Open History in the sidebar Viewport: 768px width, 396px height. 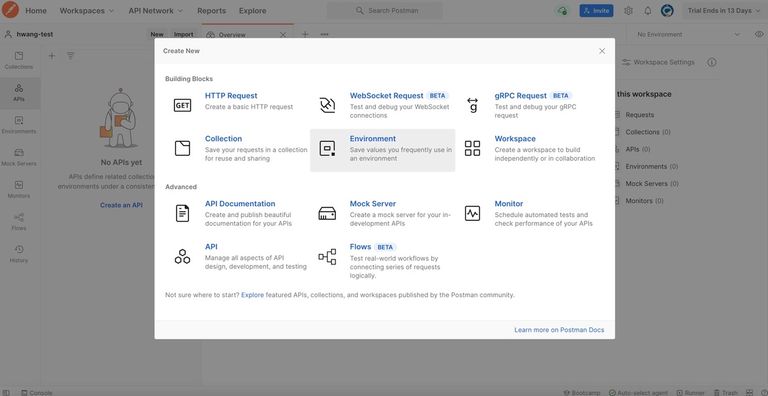(19, 254)
